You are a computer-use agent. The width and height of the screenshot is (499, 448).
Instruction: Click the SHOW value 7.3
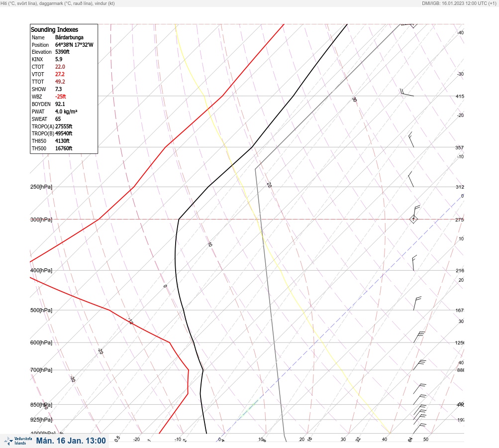(x=58, y=89)
